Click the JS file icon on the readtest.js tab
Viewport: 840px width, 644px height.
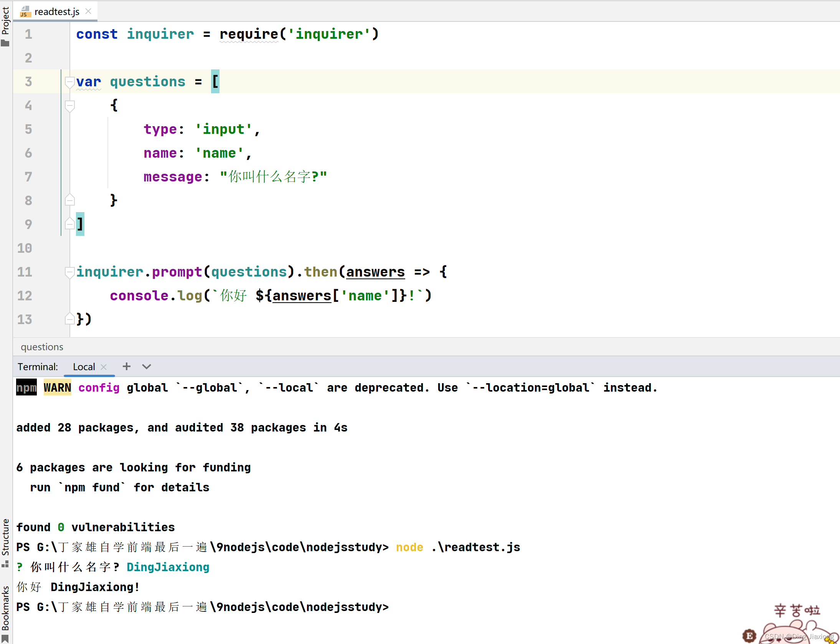25,12
